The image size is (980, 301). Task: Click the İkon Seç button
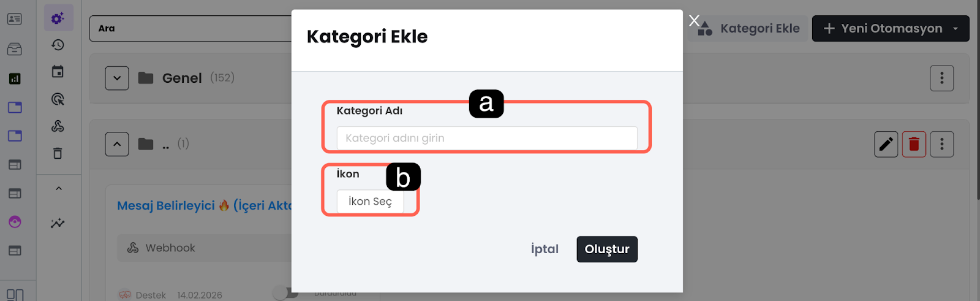(370, 202)
